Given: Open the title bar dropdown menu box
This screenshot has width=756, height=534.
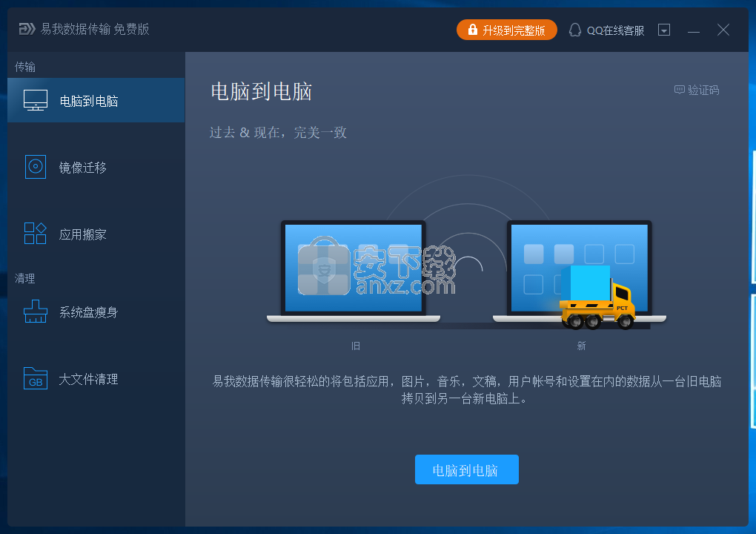Looking at the screenshot, I should 664,30.
